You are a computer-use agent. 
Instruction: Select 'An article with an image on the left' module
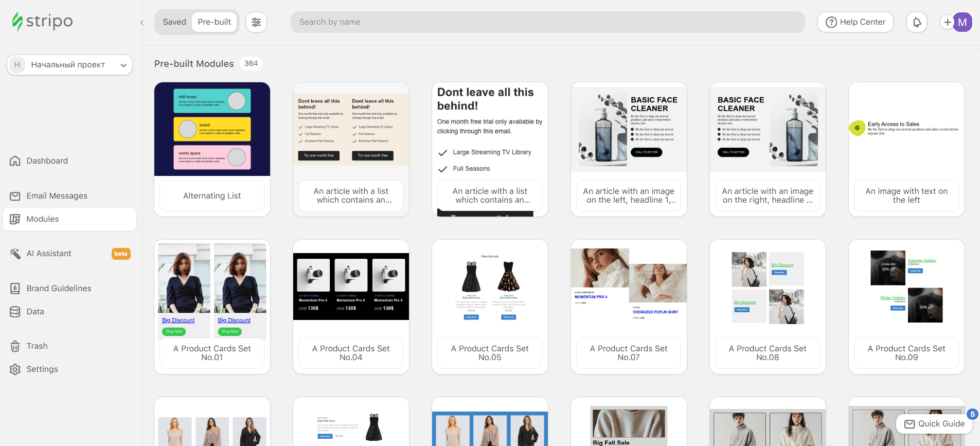[629, 150]
